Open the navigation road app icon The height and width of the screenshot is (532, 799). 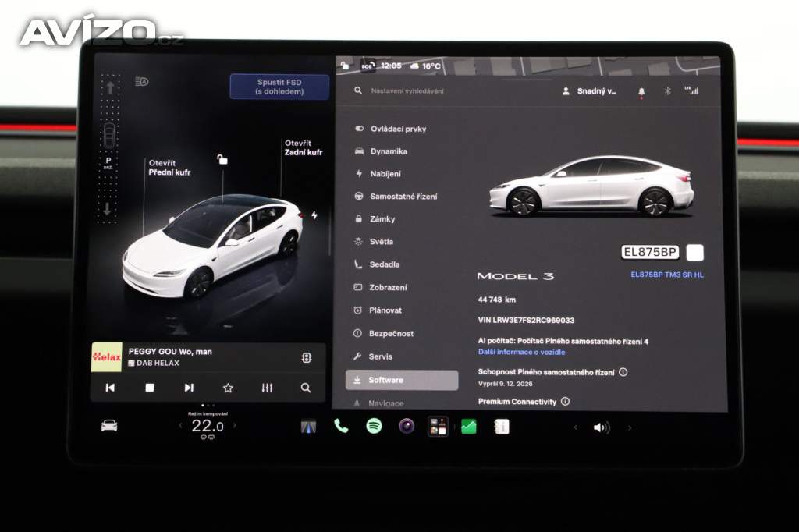(x=308, y=427)
